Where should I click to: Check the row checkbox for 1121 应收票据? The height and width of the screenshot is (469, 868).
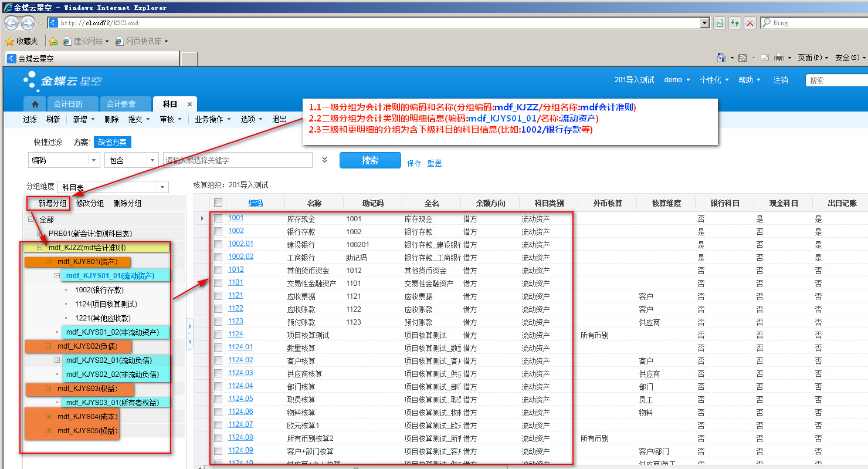point(218,296)
